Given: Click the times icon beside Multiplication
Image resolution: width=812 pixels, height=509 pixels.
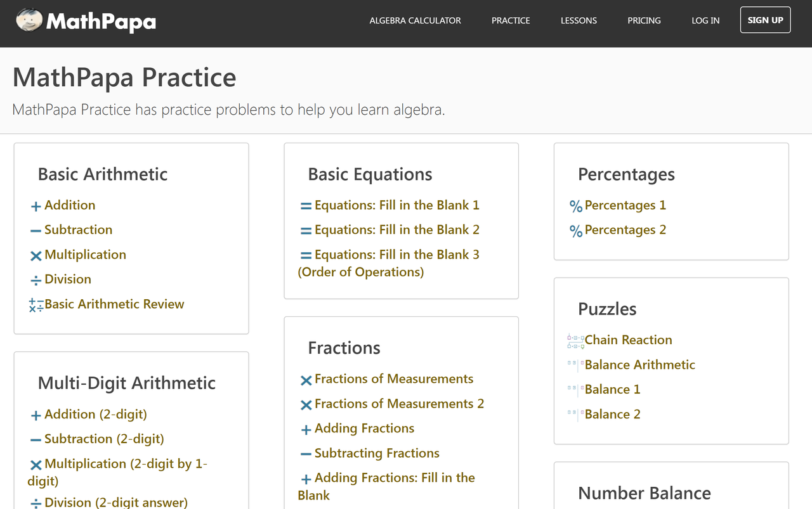Looking at the screenshot, I should point(36,255).
